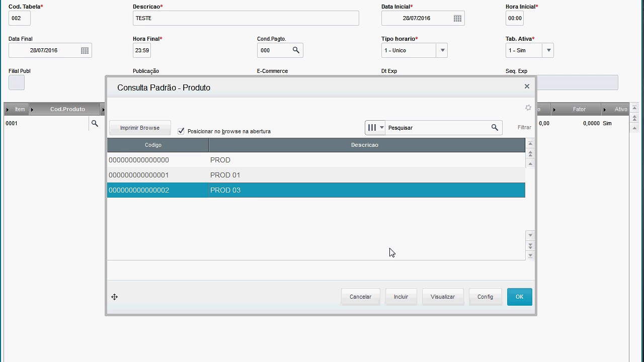Click the dialog's scroll-down single arrow
This screenshot has width=644, height=362.
[x=530, y=235]
